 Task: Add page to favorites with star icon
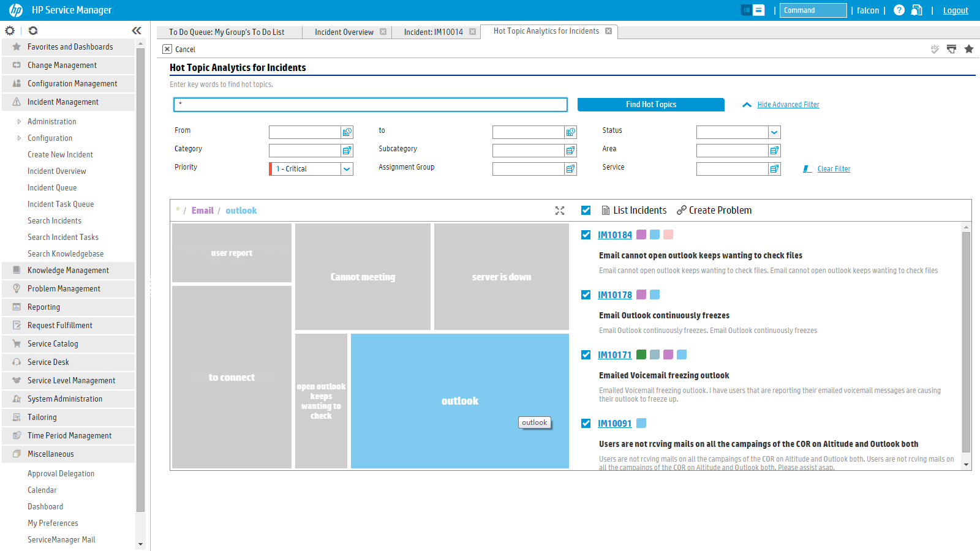[969, 49]
